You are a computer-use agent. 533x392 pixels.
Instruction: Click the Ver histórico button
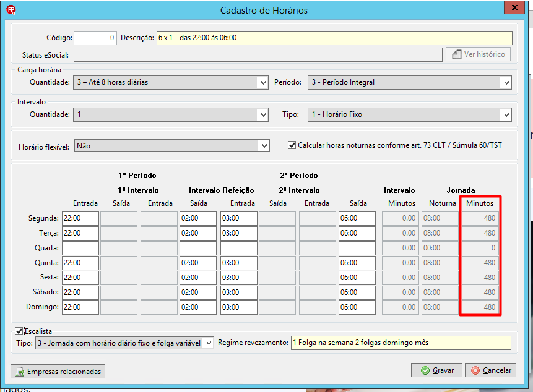click(479, 54)
